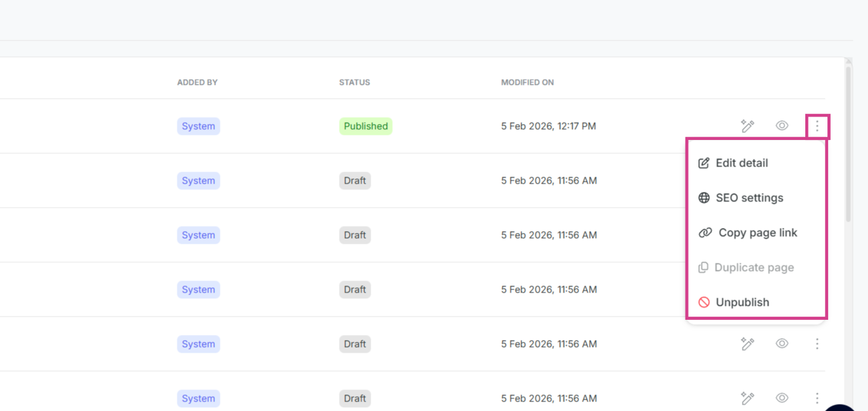Click the magic wand icon in 11:56 AM row above the last
Image resolution: width=868 pixels, height=411 pixels.
pyautogui.click(x=748, y=344)
